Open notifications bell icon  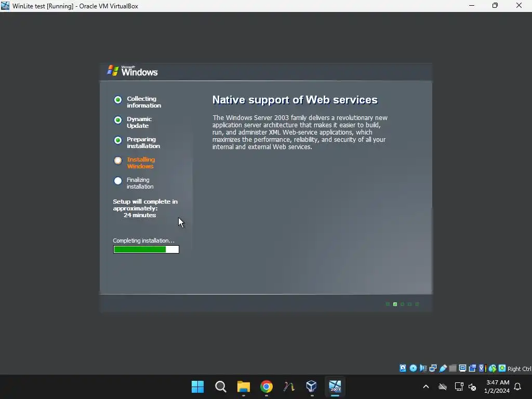tap(517, 387)
